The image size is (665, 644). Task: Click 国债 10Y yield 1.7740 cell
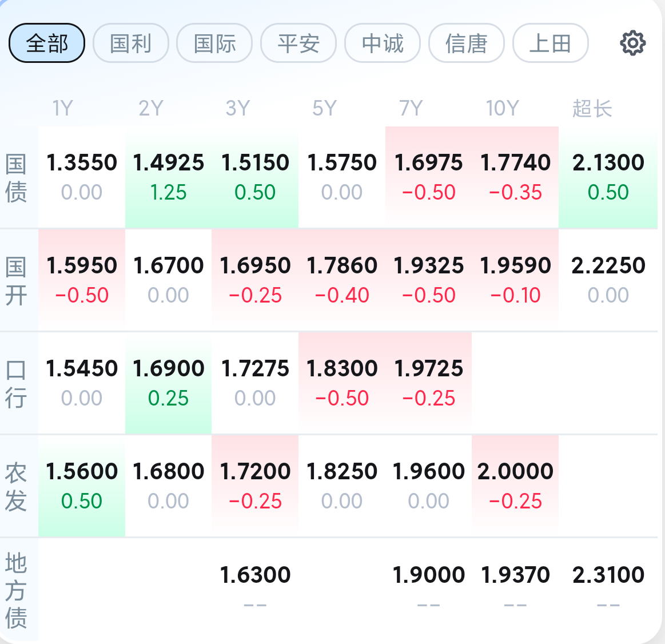515,177
